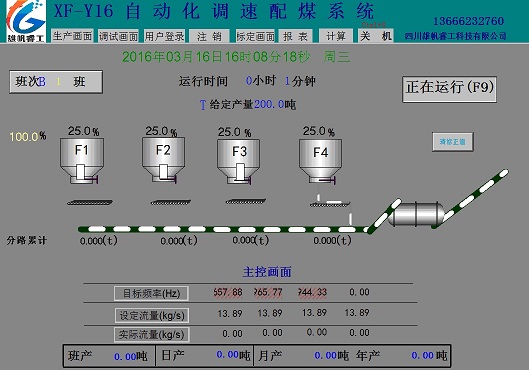Click the weigh feeder belt under F1
This screenshot has height=370, width=529.
(x=90, y=202)
